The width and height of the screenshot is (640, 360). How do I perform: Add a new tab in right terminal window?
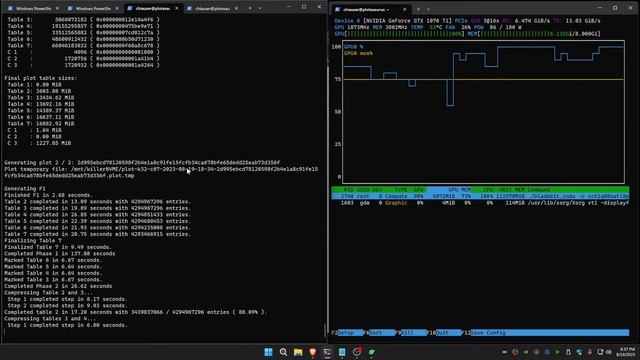pyautogui.click(x=418, y=9)
